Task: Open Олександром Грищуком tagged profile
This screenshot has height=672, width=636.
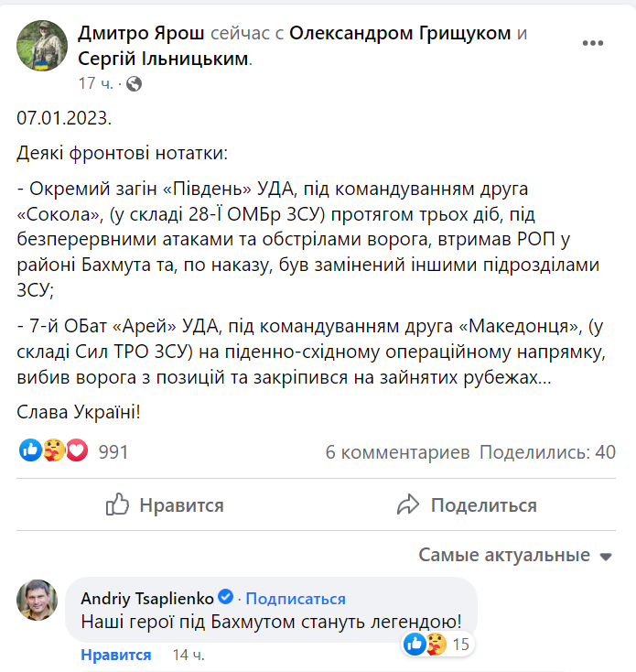Action: 400,34
